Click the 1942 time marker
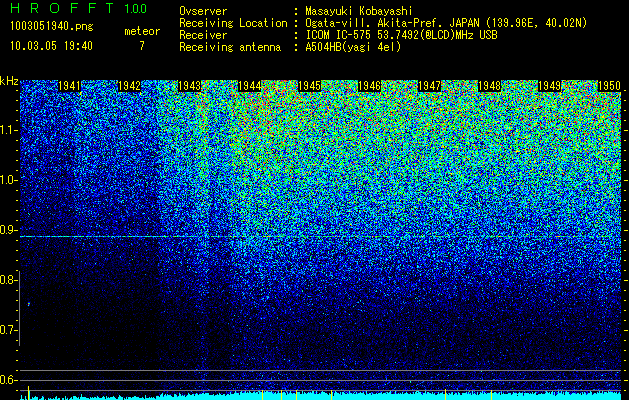This screenshot has height=400, width=629. [130, 86]
